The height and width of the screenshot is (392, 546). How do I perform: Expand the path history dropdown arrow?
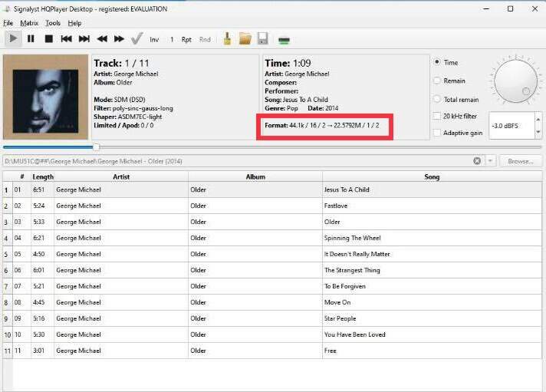point(490,160)
